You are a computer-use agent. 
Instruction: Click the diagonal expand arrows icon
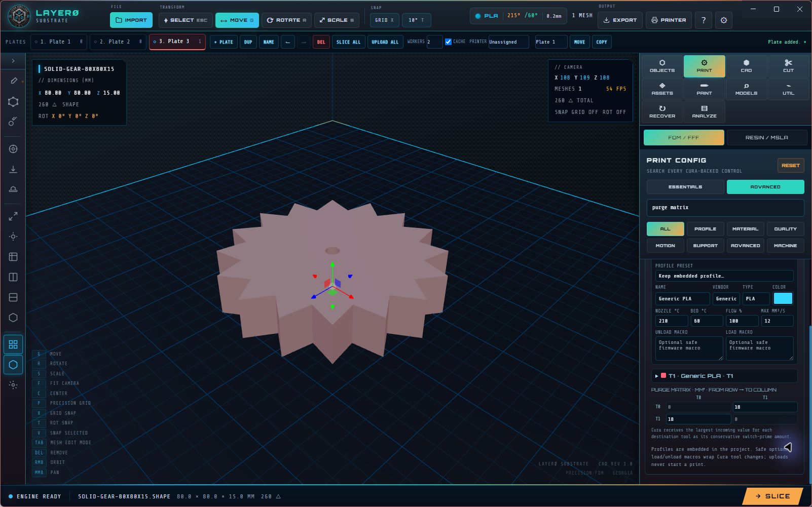coord(13,216)
